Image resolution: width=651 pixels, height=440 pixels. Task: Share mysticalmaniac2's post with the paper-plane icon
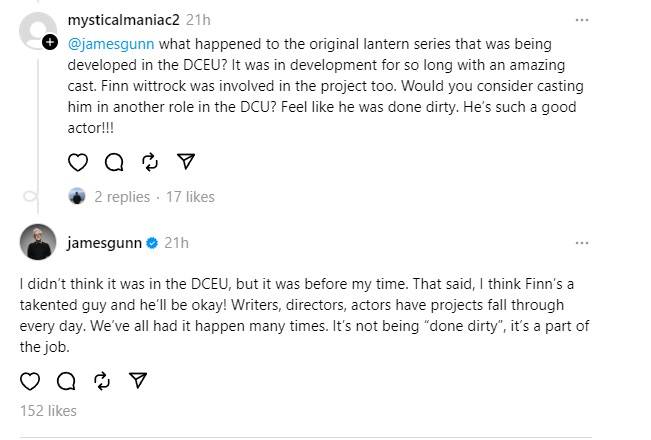click(185, 161)
